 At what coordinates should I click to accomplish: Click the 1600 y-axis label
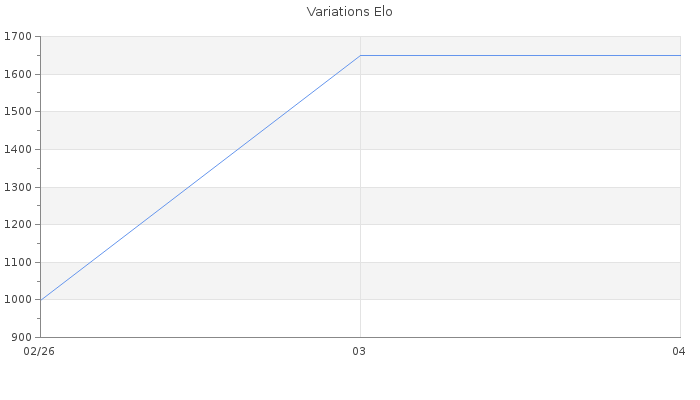pyautogui.click(x=19, y=74)
